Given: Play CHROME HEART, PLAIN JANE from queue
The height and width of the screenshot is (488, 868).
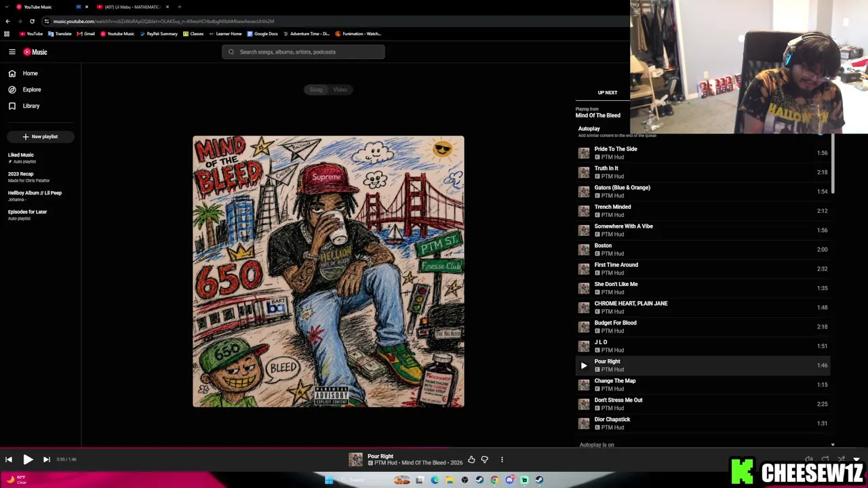Looking at the screenshot, I should 703,308.
